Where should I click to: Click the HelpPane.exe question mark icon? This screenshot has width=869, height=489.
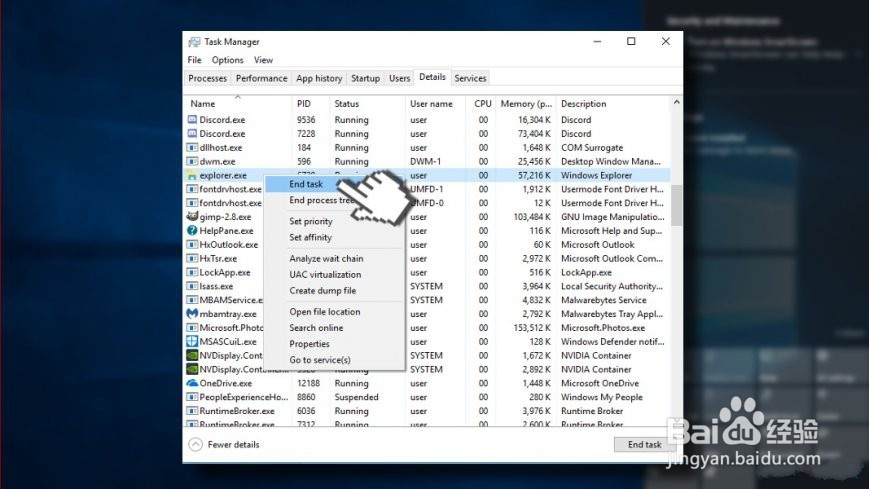tap(192, 230)
